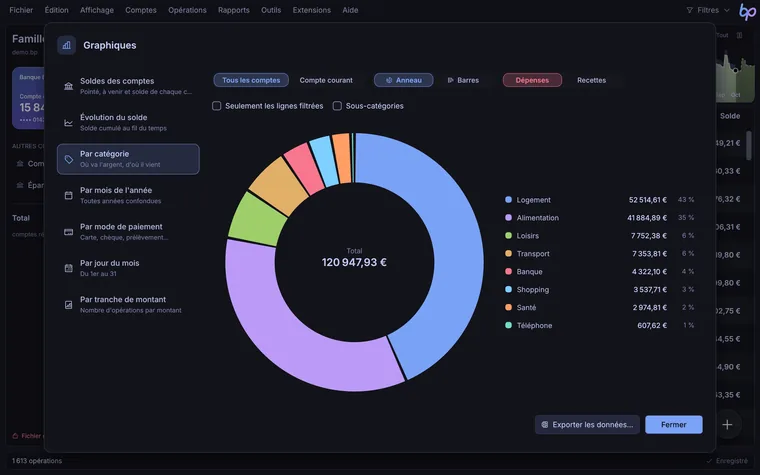760x475 pixels.
Task: Click the 1613 opérations status text
Action: pos(37,461)
